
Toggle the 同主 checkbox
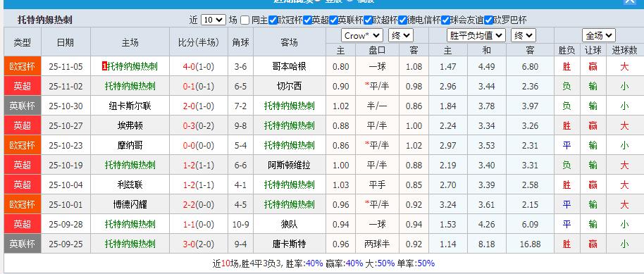[244, 20]
